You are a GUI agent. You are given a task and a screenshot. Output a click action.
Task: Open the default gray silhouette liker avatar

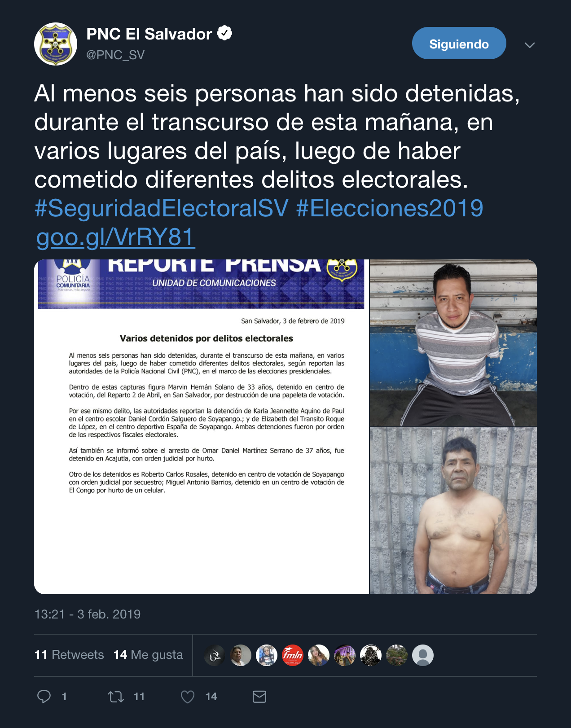click(423, 655)
